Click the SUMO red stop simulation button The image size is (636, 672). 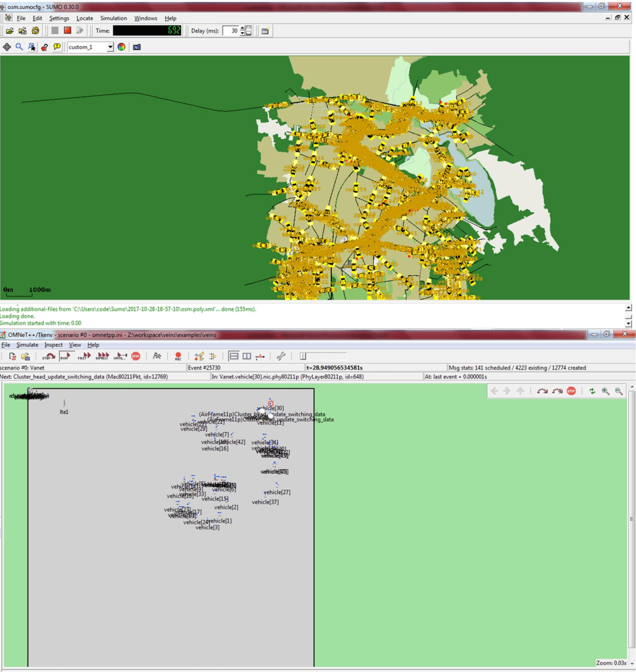[x=68, y=30]
